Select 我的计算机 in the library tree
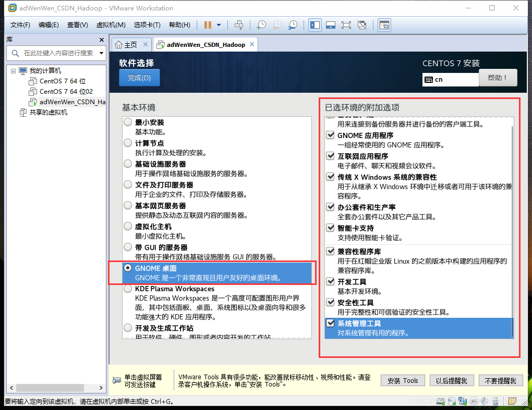532x410 pixels. pos(45,71)
